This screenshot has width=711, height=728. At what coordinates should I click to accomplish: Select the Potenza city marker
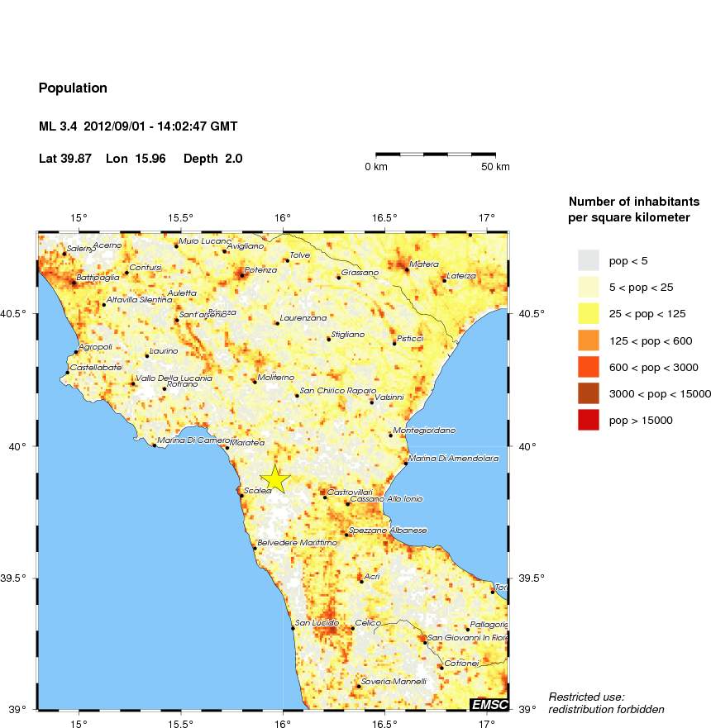coord(242,275)
